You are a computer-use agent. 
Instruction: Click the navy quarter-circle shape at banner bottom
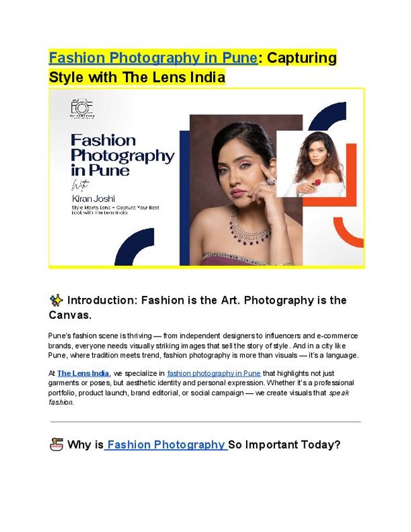coord(136,248)
